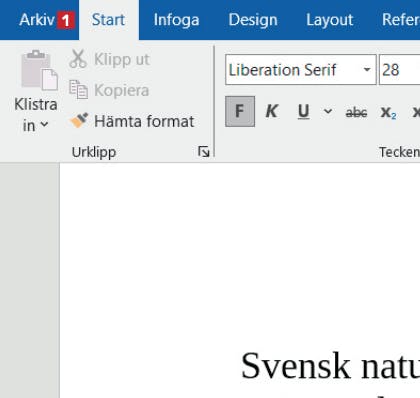Click the Klipp ut scissors icon

(78, 59)
